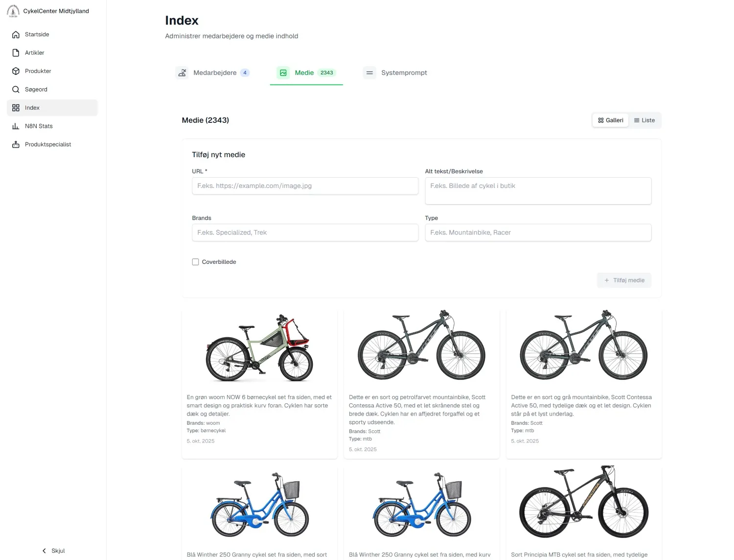Image resolution: width=734 pixels, height=560 pixels.
Task: Switch to Galleri view
Action: 610,120
